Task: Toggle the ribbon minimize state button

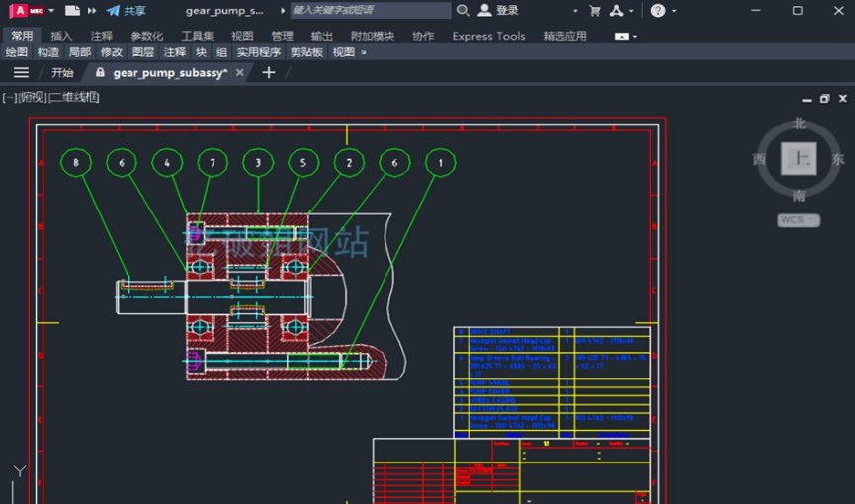Action: (621, 36)
